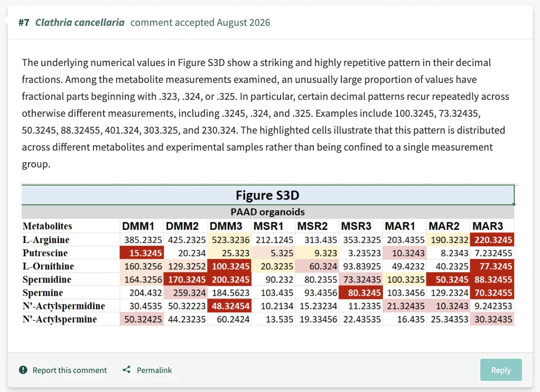Screen dimensions: 540x392
Task: Click the 170.3245 Spermidine DMM2 cell
Action: click(185, 279)
